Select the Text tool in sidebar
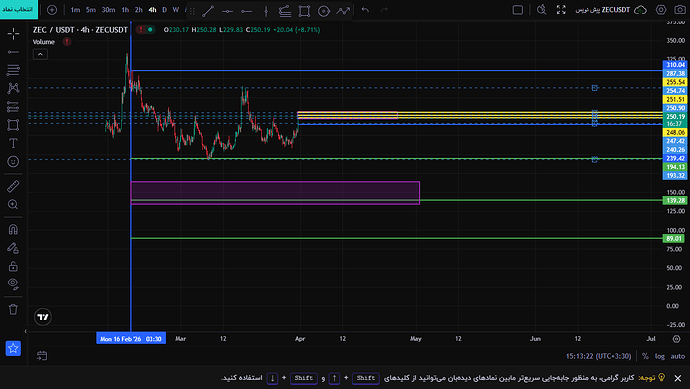The height and width of the screenshot is (389, 690). (13, 143)
